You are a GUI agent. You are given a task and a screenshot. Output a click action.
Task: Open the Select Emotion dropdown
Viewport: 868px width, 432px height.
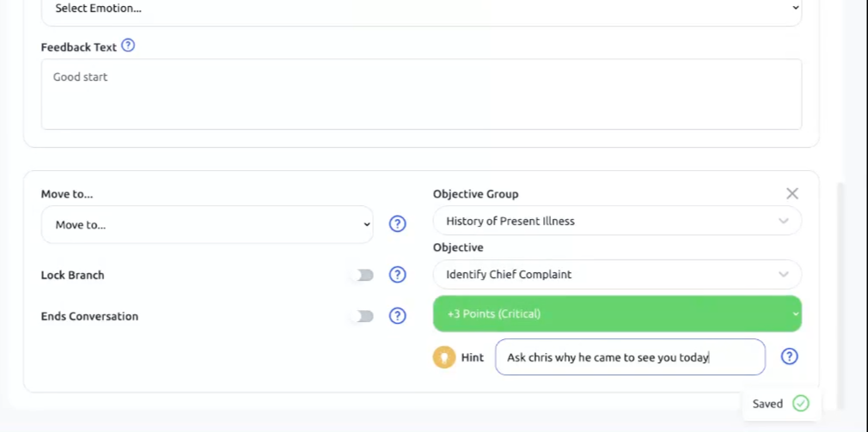421,9
